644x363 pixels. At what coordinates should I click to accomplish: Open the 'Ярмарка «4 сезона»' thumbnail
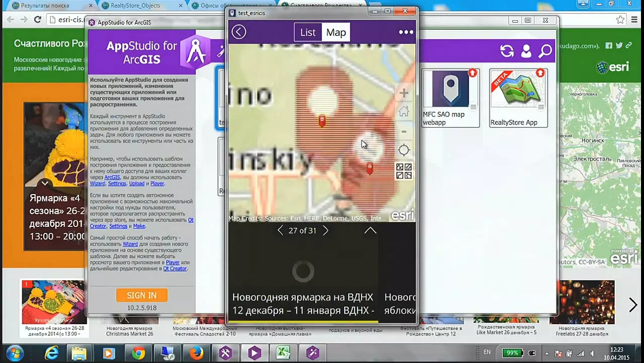click(x=54, y=308)
